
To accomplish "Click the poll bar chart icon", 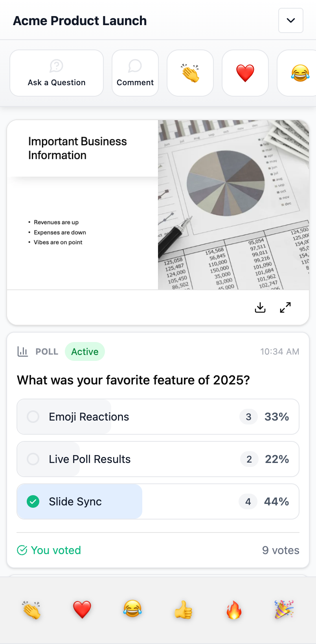I will 23,351.
